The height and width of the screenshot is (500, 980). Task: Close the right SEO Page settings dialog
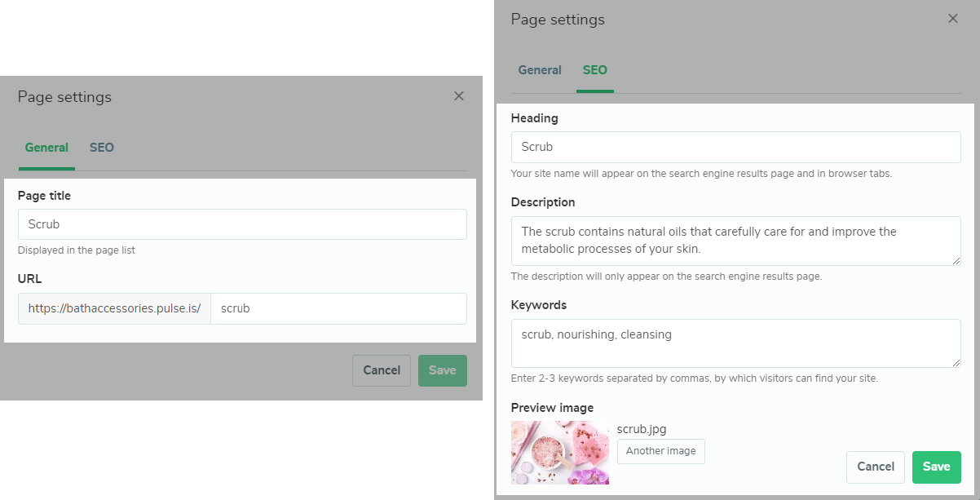(953, 18)
